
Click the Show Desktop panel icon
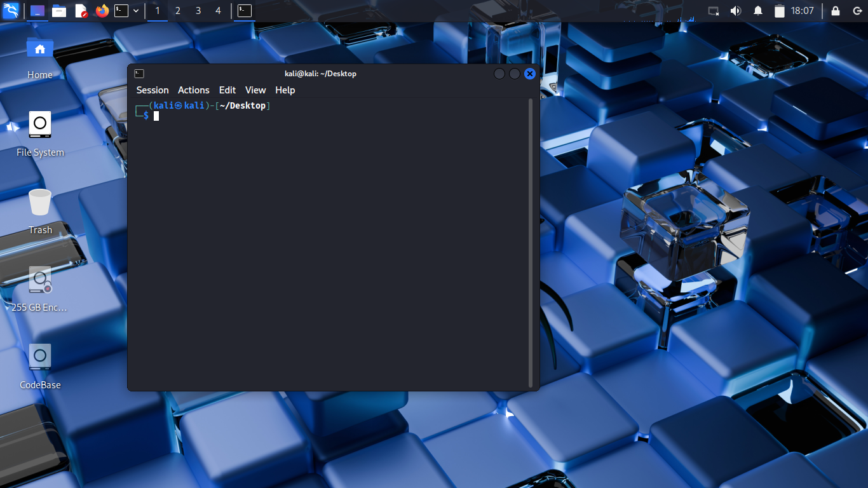(x=38, y=11)
